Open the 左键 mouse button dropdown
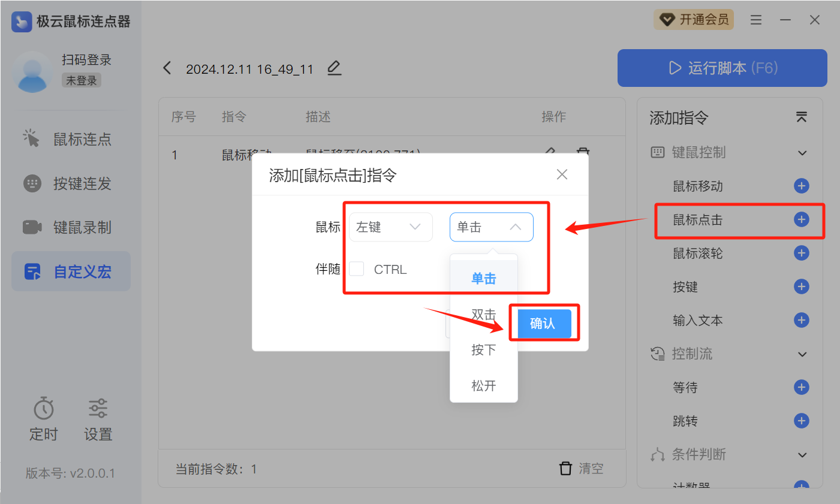 (390, 227)
